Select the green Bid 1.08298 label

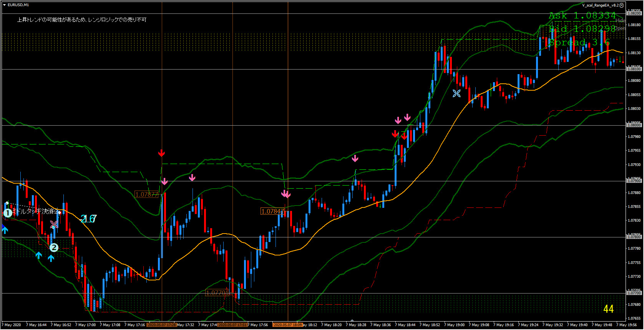click(582, 29)
